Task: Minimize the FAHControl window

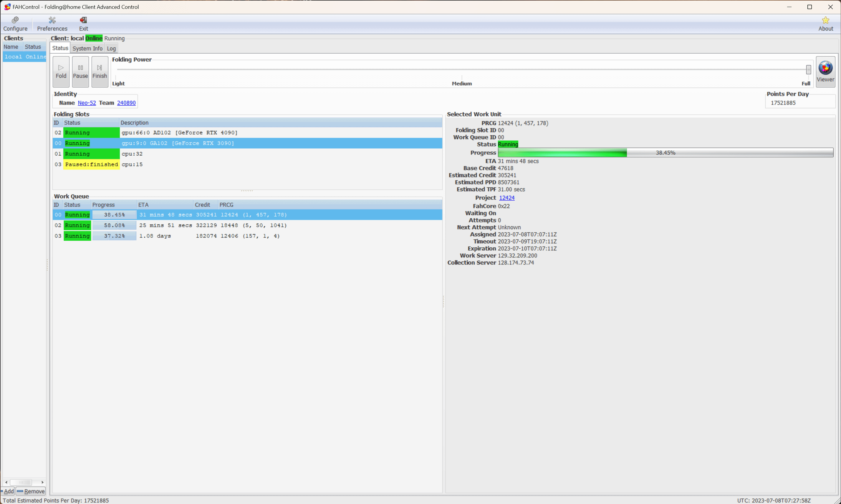Action: tap(789, 7)
